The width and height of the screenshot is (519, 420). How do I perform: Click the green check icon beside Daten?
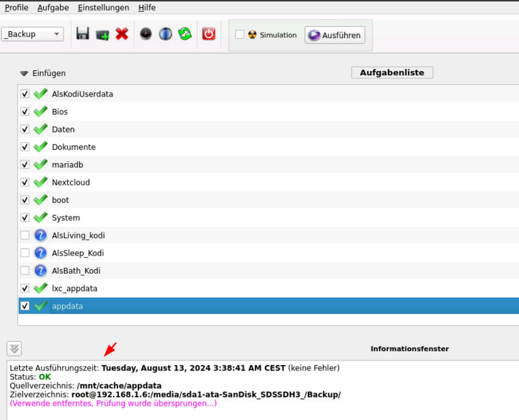(40, 129)
